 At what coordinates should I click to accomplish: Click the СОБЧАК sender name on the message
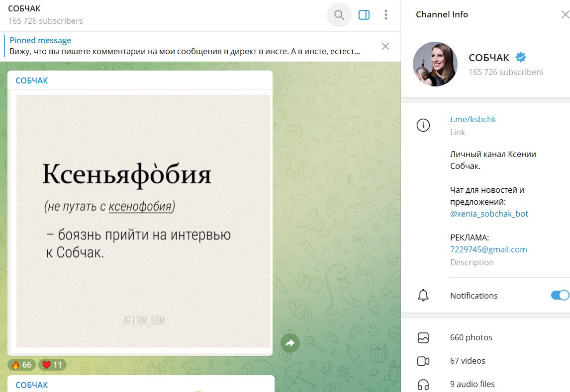click(32, 79)
